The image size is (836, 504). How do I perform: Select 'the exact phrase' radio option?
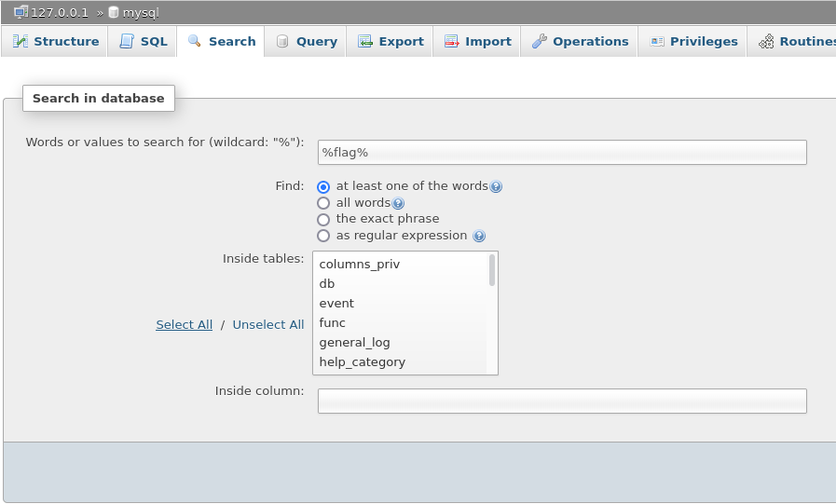coord(323,220)
